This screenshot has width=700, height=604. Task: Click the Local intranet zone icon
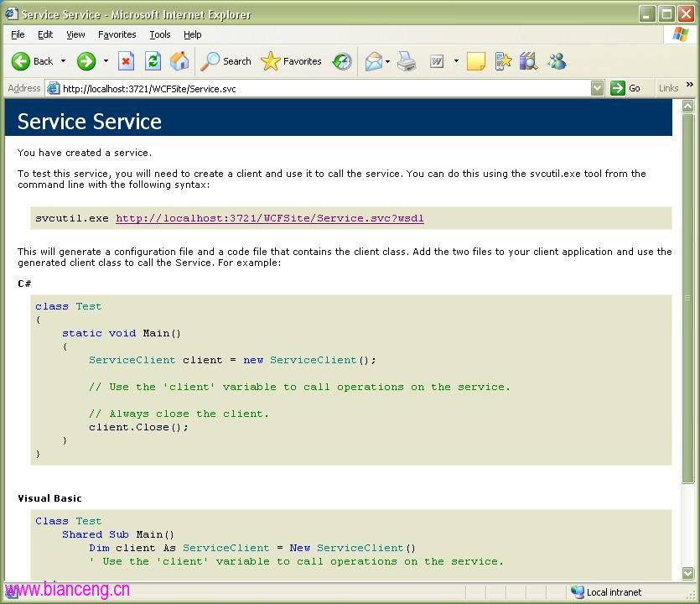coord(578,592)
